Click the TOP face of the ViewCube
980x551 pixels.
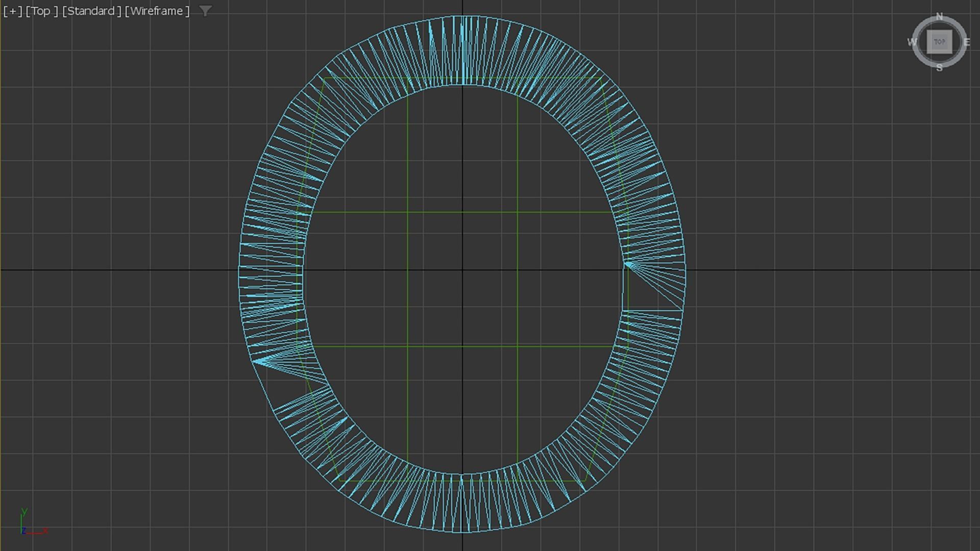pyautogui.click(x=939, y=41)
